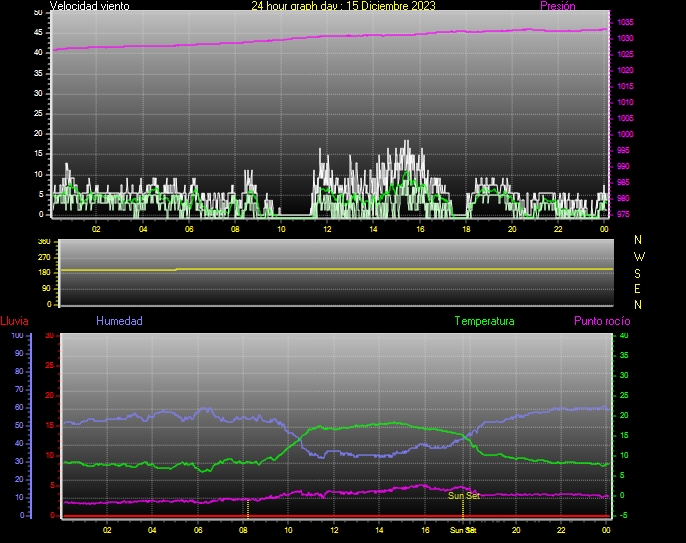This screenshot has height=543, width=686.
Task: Click the "985" value on the pressure axis
Action: (623, 182)
